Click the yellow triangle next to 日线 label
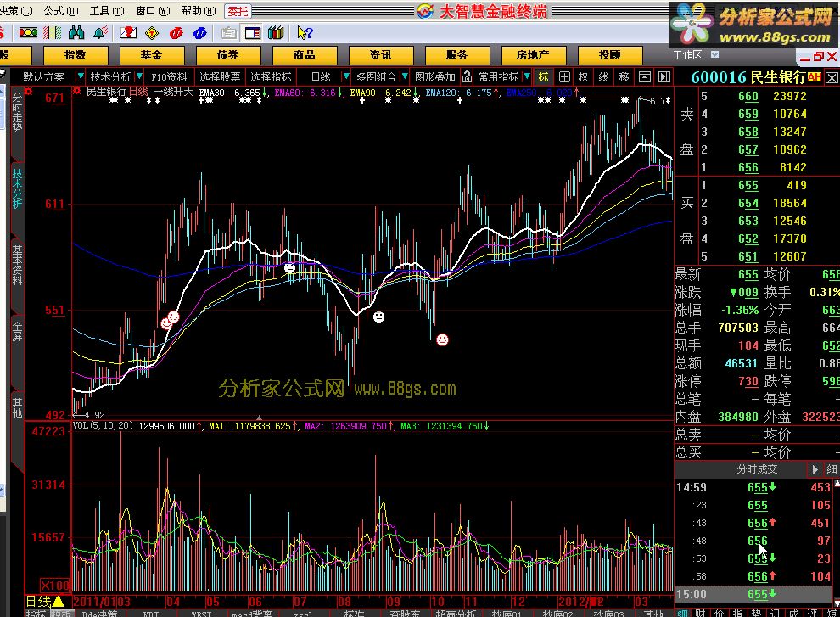Viewport: 840px width, 617px height. [58, 601]
